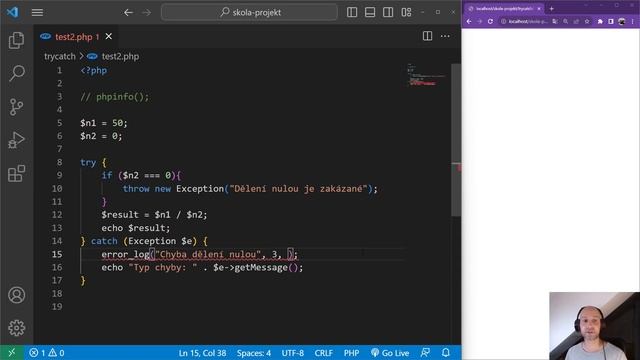Reload the page in Chrome
The image size is (640, 360).
pos(490,21)
